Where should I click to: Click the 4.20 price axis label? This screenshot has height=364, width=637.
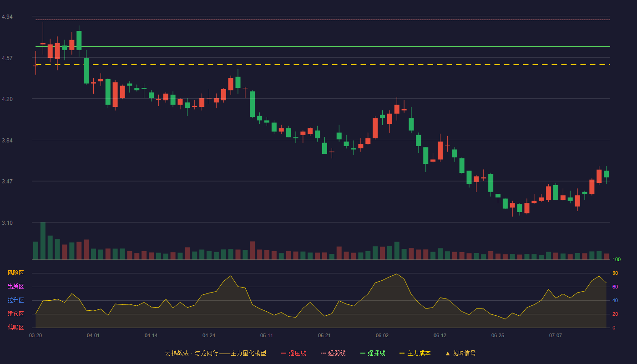coord(7,99)
